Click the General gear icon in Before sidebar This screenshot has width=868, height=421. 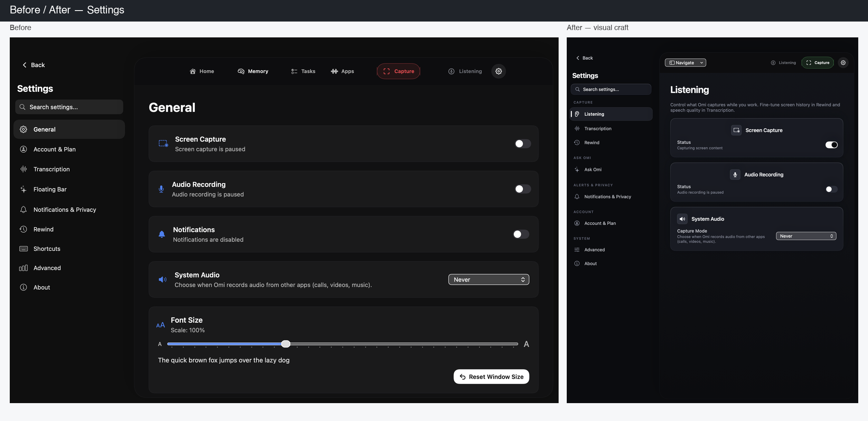(24, 129)
